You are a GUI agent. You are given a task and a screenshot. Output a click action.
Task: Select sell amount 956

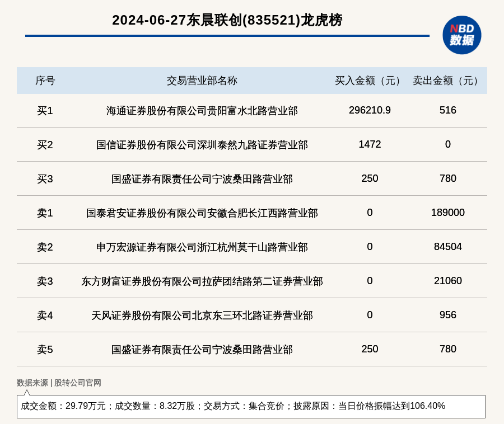click(448, 314)
